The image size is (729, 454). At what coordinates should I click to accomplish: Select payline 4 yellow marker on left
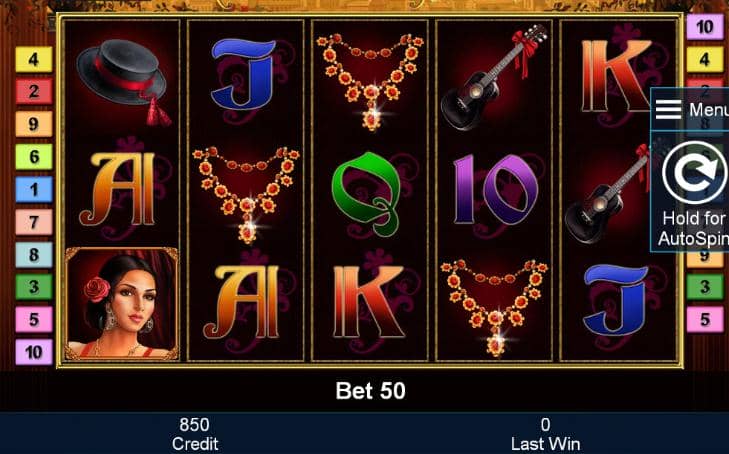pyautogui.click(x=34, y=59)
